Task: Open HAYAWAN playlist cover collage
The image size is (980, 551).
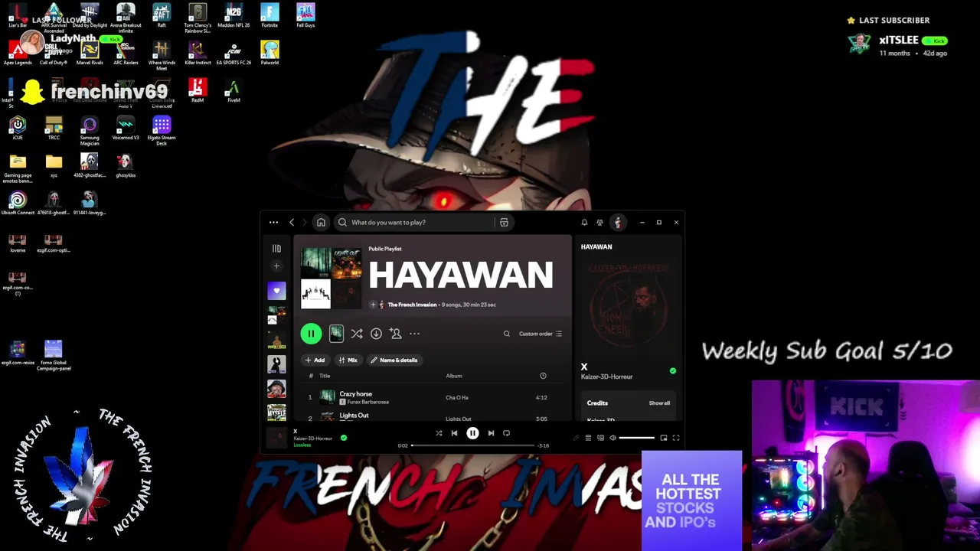Action: click(331, 279)
